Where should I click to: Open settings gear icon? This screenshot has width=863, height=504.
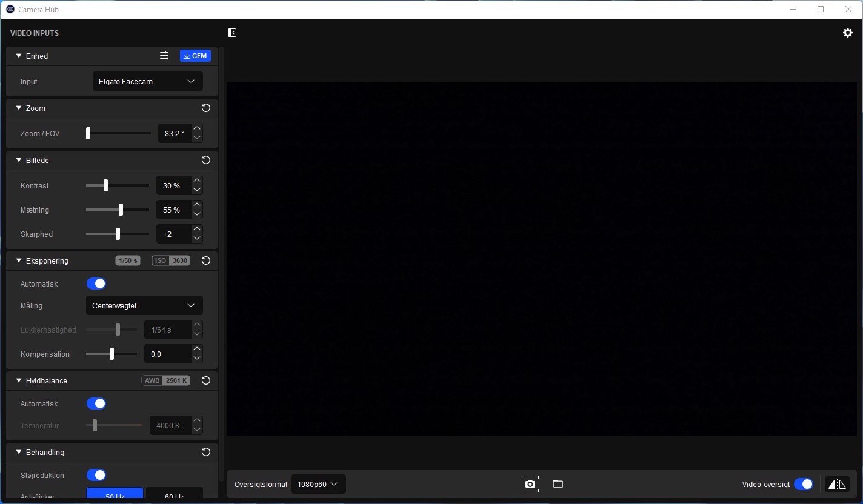coord(848,33)
